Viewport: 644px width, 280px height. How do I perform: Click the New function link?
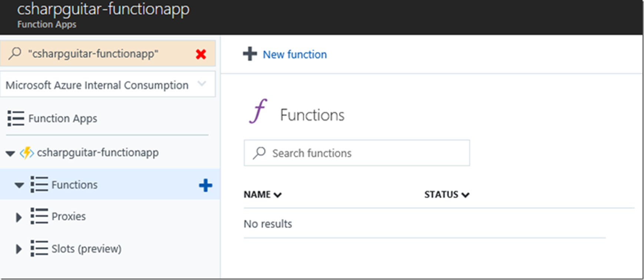pos(295,55)
